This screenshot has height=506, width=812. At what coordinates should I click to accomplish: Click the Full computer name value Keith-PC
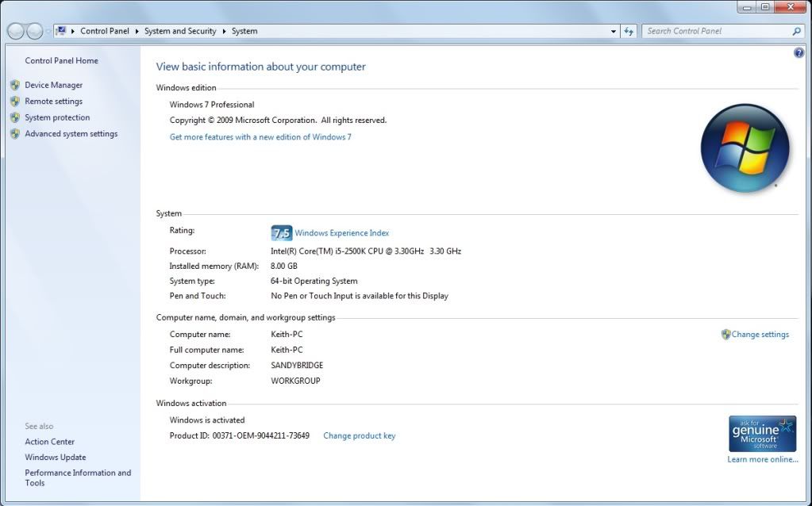[287, 350]
